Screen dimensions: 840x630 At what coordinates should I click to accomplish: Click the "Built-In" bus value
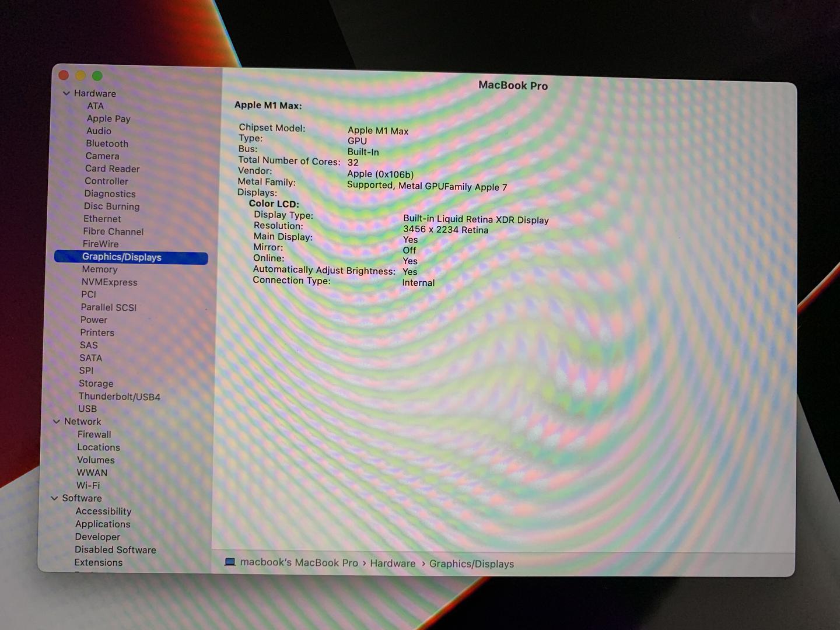click(363, 152)
